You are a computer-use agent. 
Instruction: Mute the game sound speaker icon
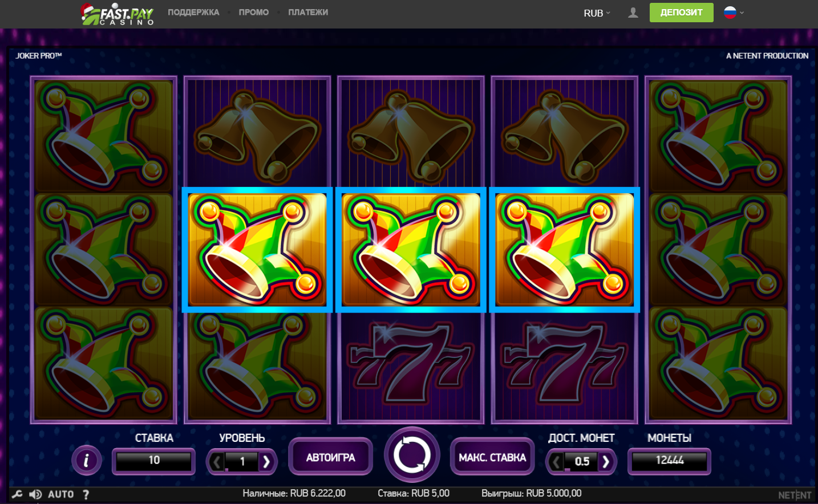pos(35,494)
